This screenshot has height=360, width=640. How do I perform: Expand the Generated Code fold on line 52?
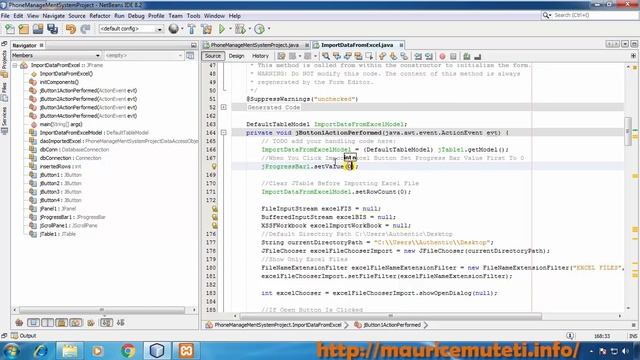pos(224,107)
